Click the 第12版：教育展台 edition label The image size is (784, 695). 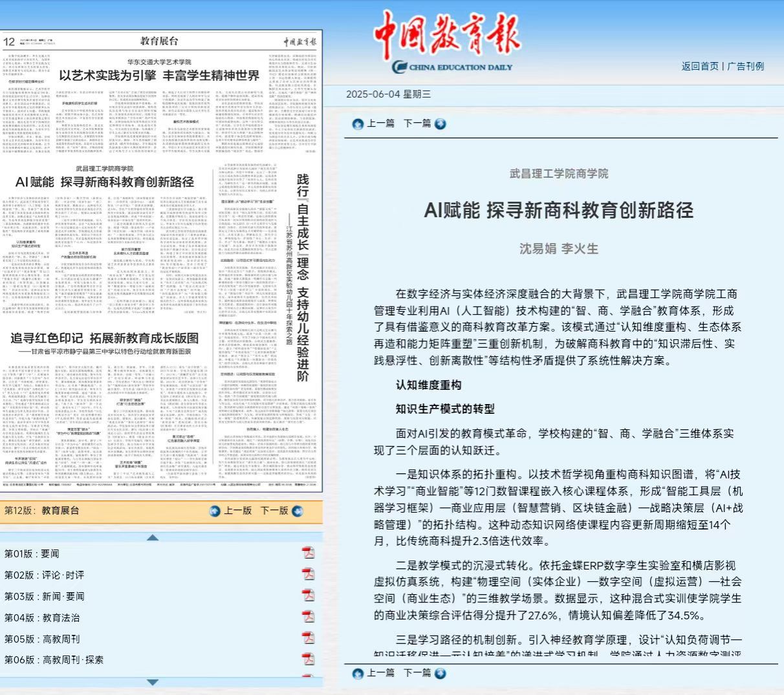point(42,511)
